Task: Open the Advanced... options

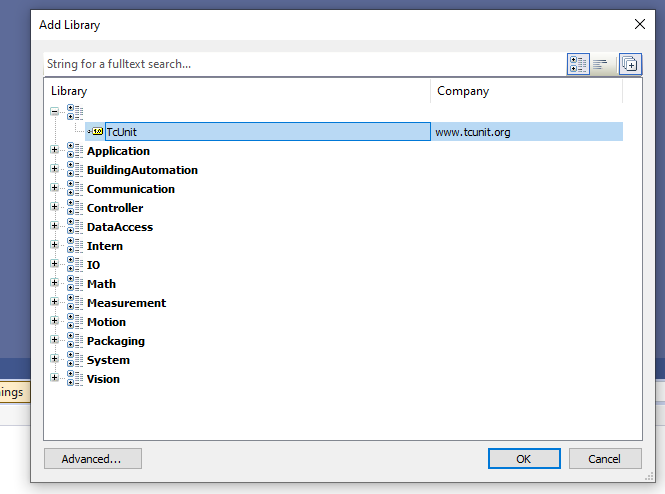Action: click(93, 459)
